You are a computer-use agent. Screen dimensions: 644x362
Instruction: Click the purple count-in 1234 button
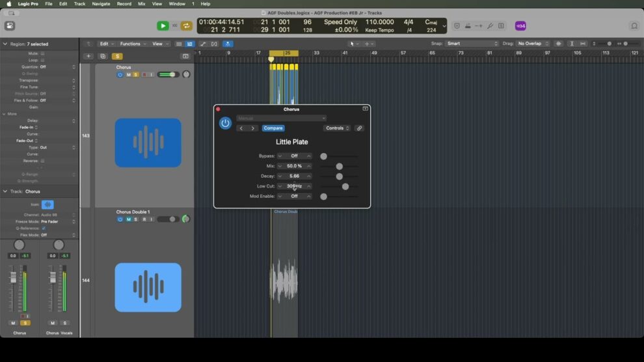(x=520, y=26)
